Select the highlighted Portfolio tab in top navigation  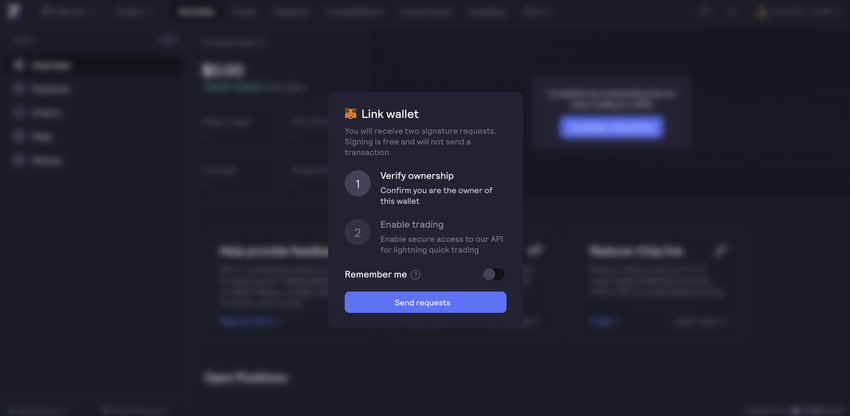coord(196,12)
